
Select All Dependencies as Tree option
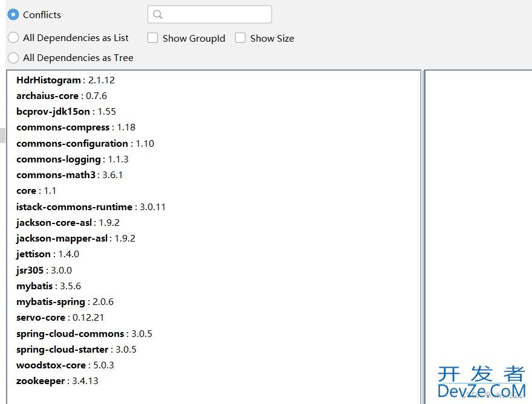(x=13, y=58)
